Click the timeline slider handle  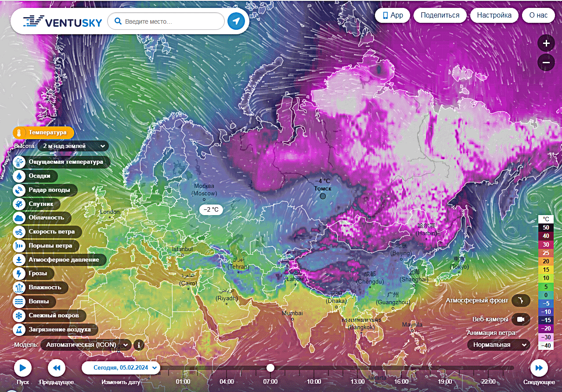click(x=270, y=368)
